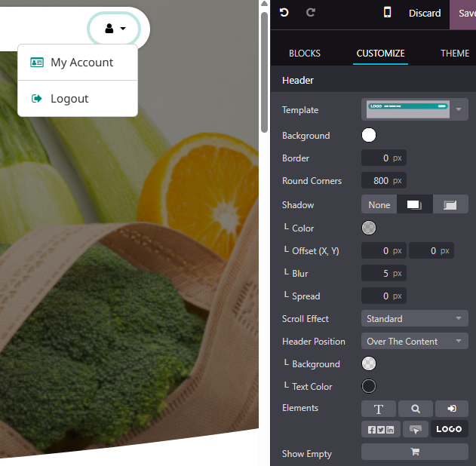Switch to the BLOCKS tab
476x466 pixels.
305,54
